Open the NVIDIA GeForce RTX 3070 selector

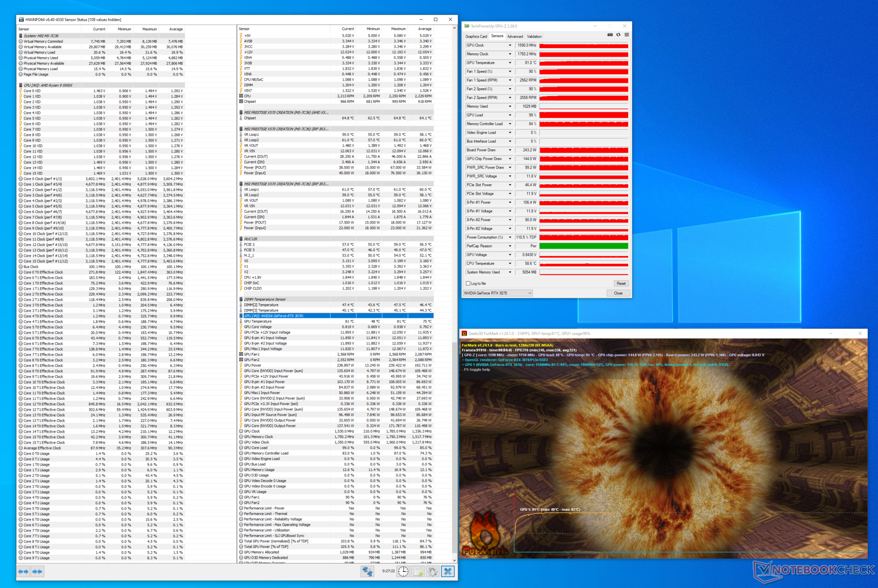(498, 293)
